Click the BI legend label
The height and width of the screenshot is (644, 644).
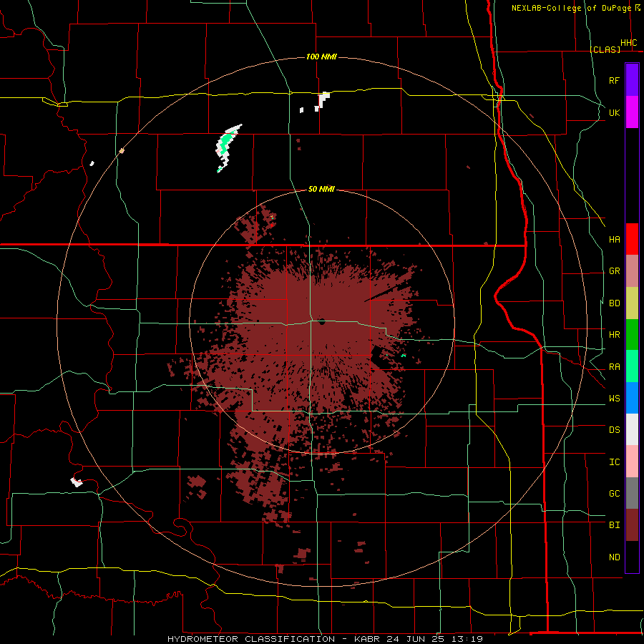pos(614,525)
